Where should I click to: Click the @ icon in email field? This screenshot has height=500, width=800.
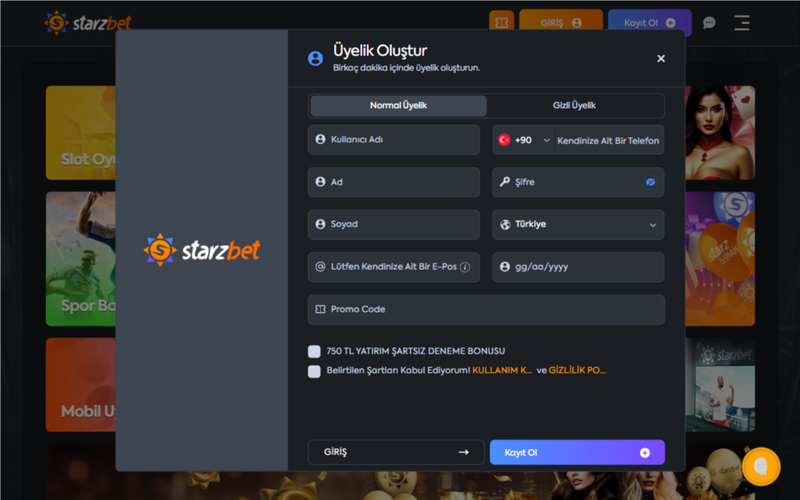click(320, 266)
